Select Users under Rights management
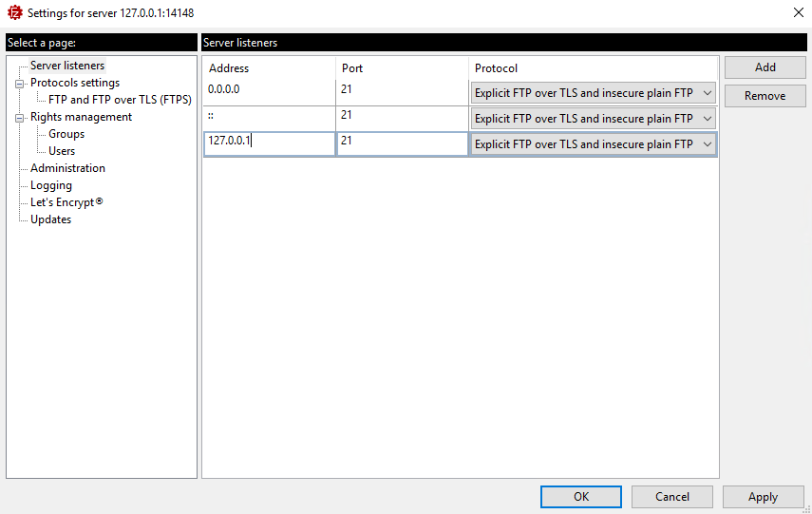The height and width of the screenshot is (514, 812). (x=62, y=151)
